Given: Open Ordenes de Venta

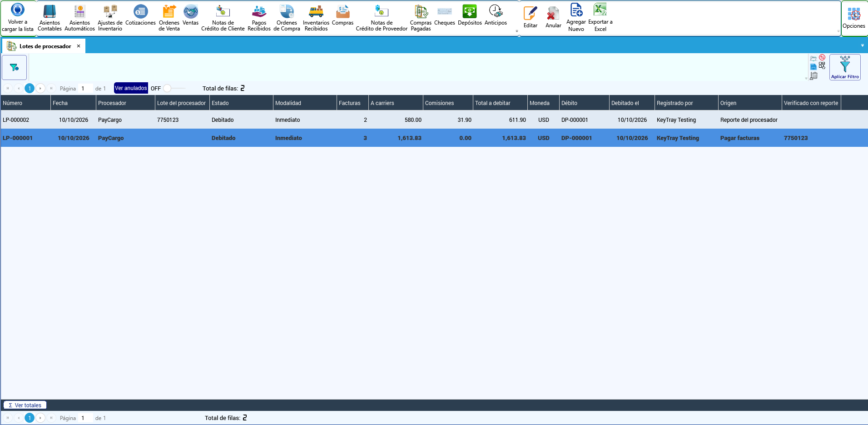Looking at the screenshot, I should (x=169, y=18).
